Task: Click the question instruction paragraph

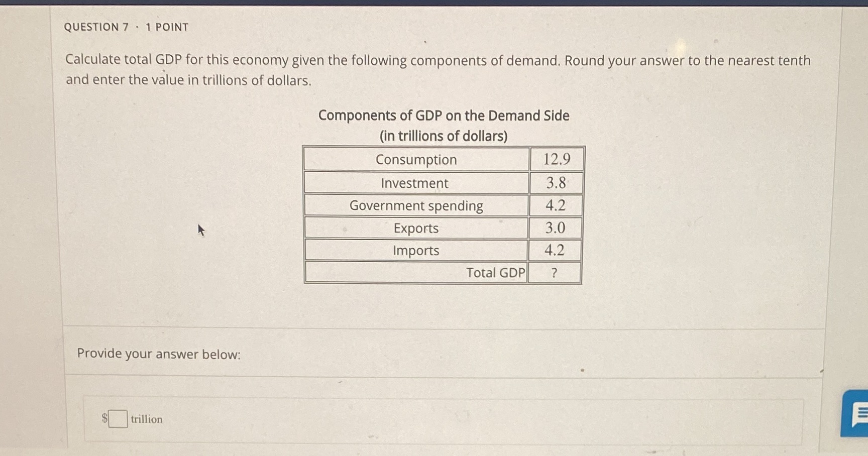Action: coord(437,70)
